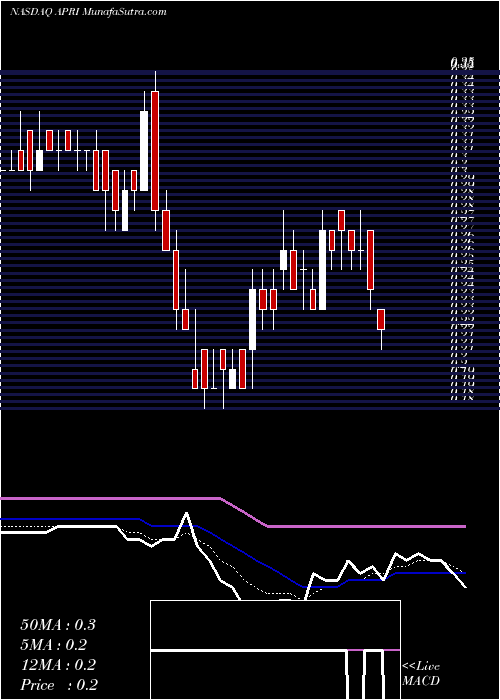Click the "5MA : 0.2" readout
The width and height of the screenshot is (500, 700).
[x=54, y=645]
